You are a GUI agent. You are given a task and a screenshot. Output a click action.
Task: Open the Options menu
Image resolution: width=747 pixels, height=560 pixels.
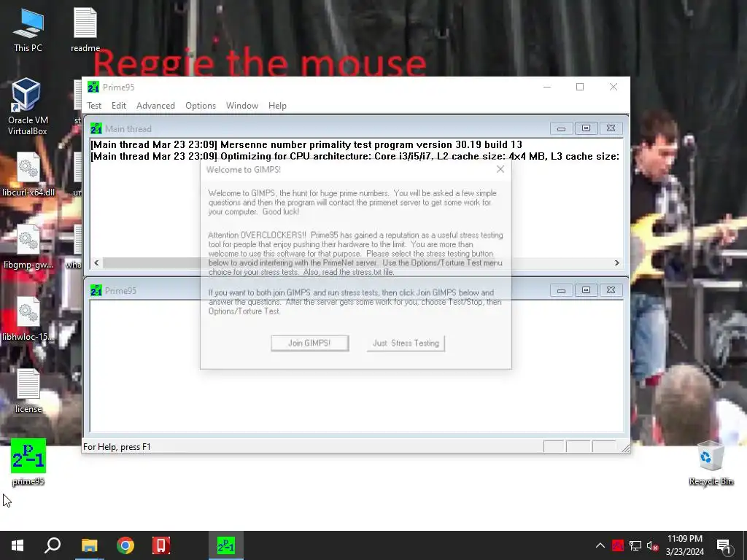point(201,106)
